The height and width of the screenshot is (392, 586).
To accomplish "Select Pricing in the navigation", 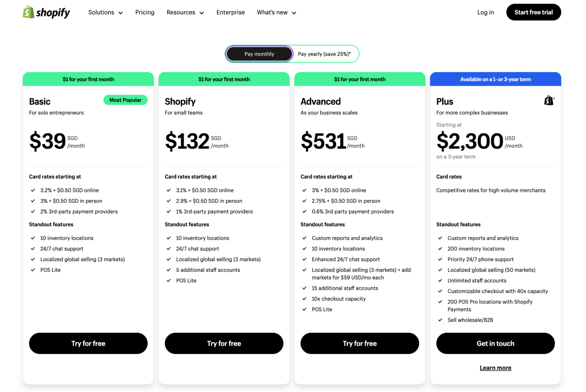I will pyautogui.click(x=145, y=12).
